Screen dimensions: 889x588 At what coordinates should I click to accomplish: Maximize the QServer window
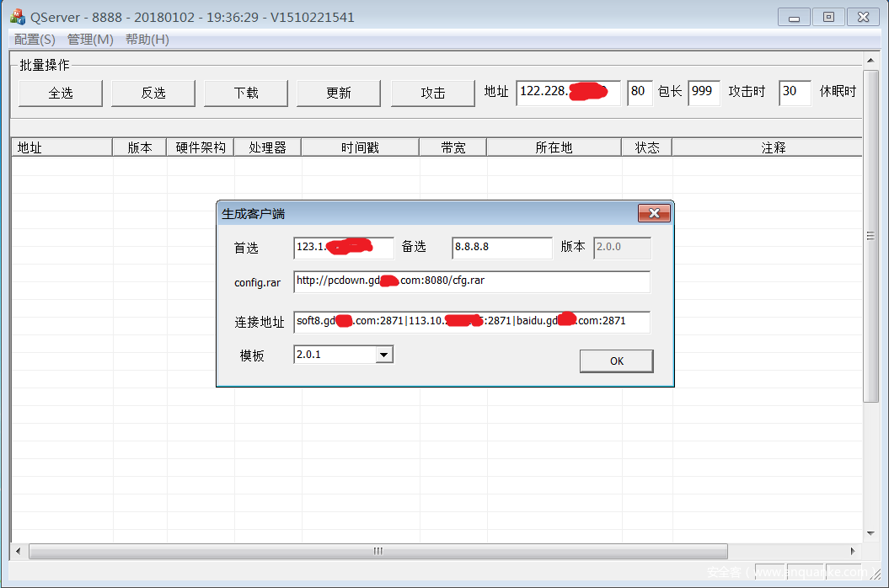tap(828, 17)
